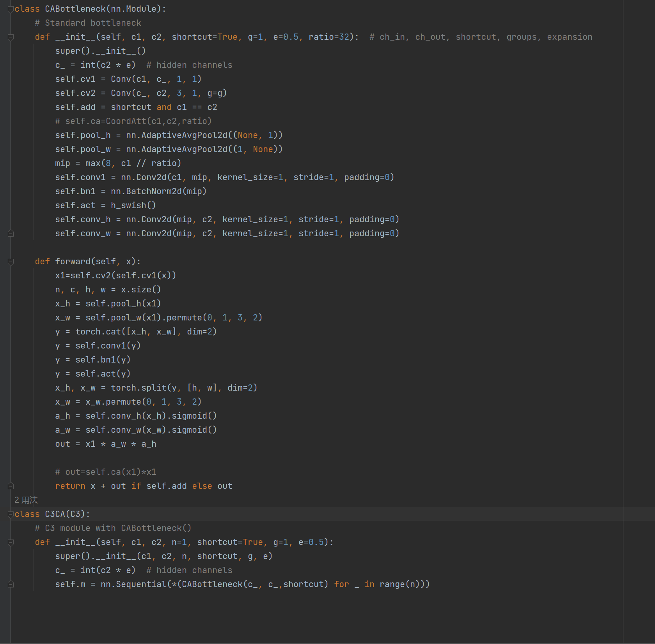Image resolution: width=655 pixels, height=644 pixels.
Task: Collapse the __init__ method fold icon
Action: [x=11, y=37]
